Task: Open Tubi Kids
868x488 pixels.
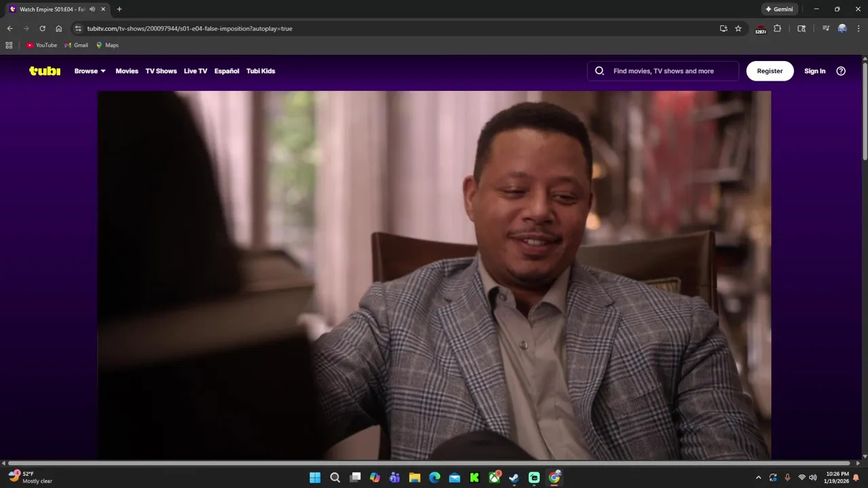Action: pos(260,71)
